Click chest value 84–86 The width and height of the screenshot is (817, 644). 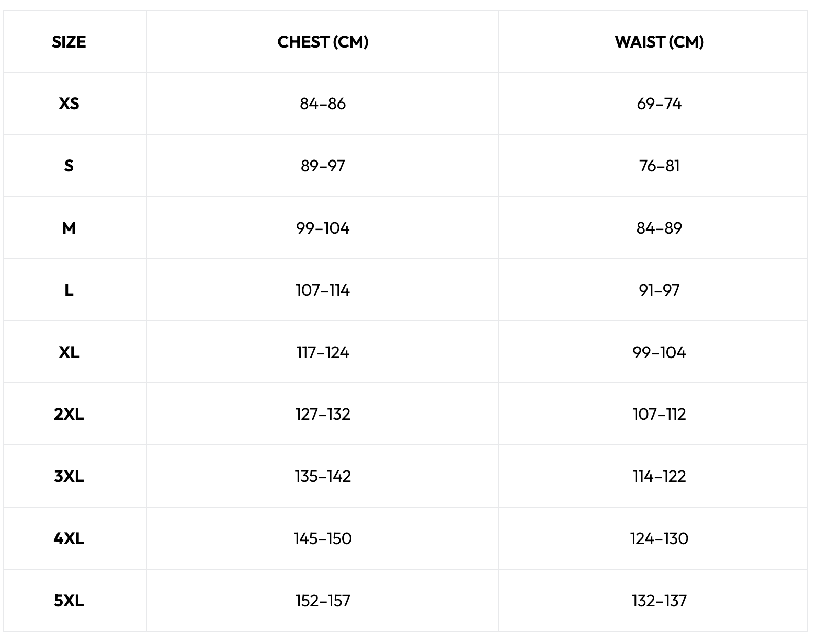(x=323, y=103)
